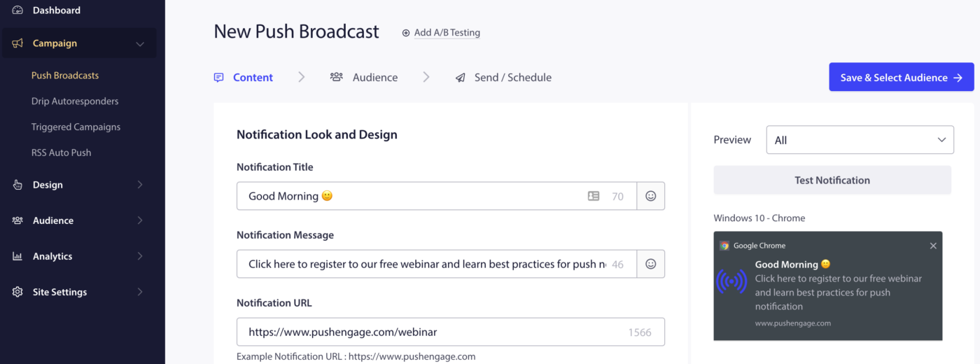Screen dimensions: 980x364
Task: Open Drip Autoresponders in sidebar
Action: (75, 101)
